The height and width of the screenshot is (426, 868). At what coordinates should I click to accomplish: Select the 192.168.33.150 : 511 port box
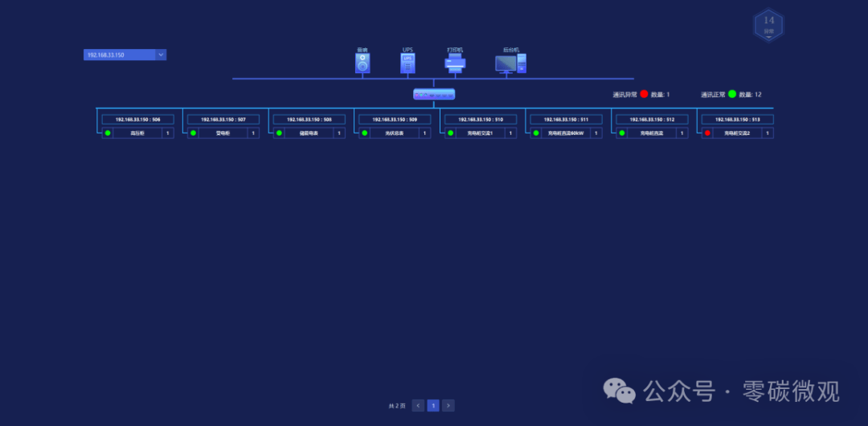[566, 119]
